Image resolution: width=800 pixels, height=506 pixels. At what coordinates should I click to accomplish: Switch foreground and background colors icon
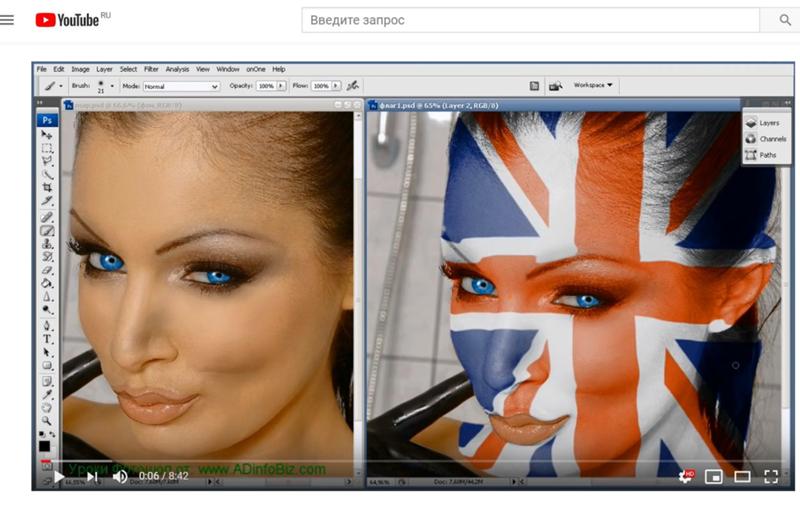(x=53, y=434)
